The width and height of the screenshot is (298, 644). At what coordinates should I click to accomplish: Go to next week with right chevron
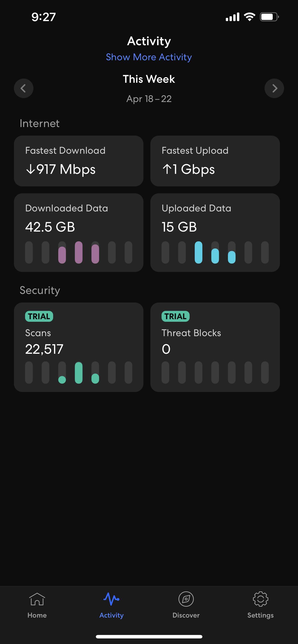274,88
